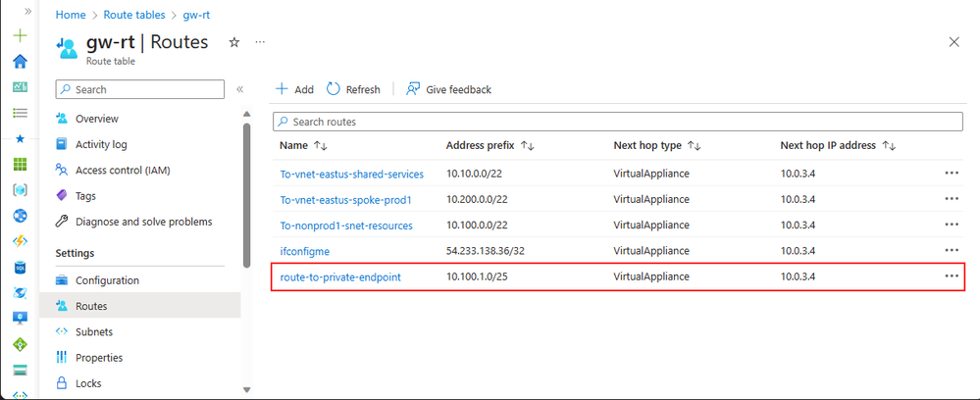
Task: Click the gw-rt route table header icon
Action: point(66,46)
